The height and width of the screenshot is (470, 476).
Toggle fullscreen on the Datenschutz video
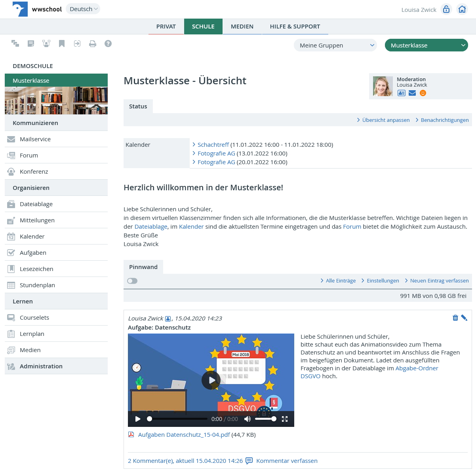click(285, 419)
